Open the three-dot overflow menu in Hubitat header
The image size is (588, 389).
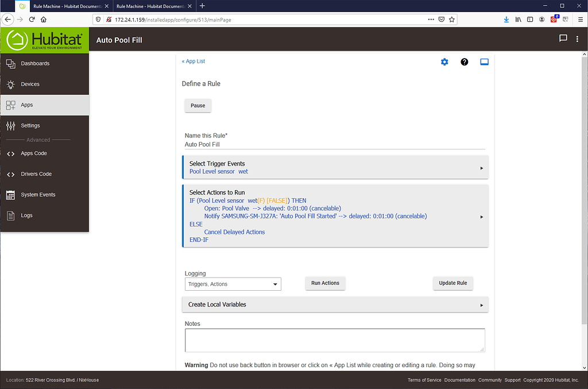pyautogui.click(x=578, y=39)
